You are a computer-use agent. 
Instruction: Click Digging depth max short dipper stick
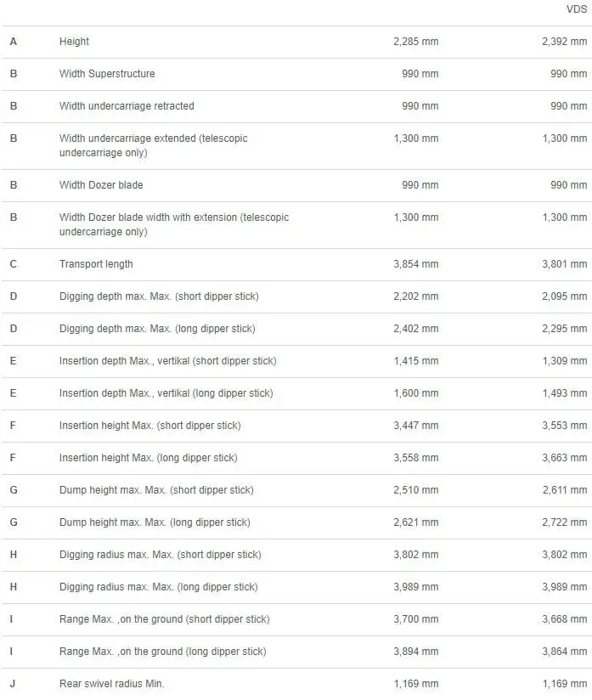pyautogui.click(x=159, y=296)
